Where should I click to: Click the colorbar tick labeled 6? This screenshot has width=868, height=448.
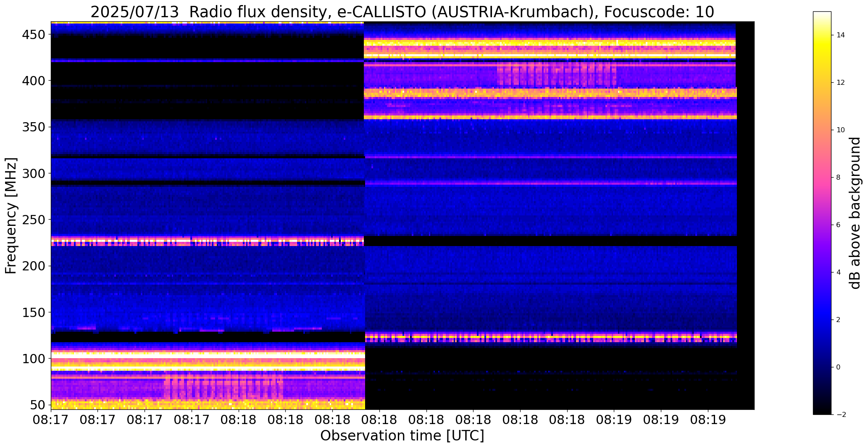839,225
